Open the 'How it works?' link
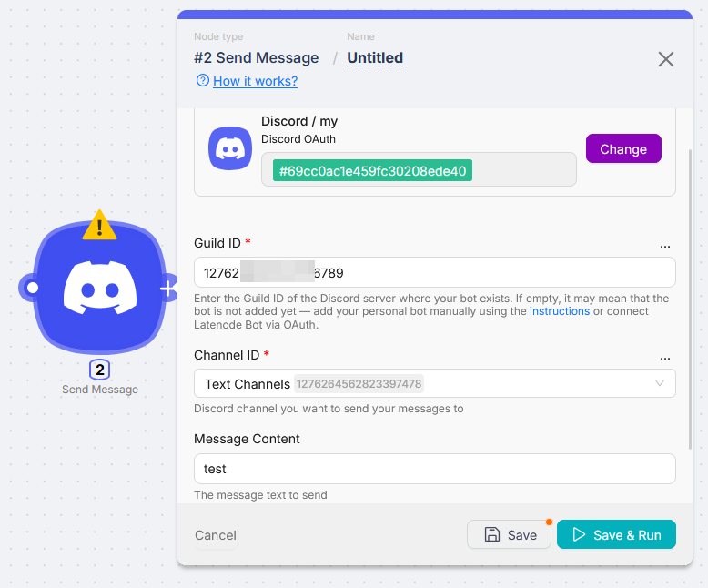 255,81
